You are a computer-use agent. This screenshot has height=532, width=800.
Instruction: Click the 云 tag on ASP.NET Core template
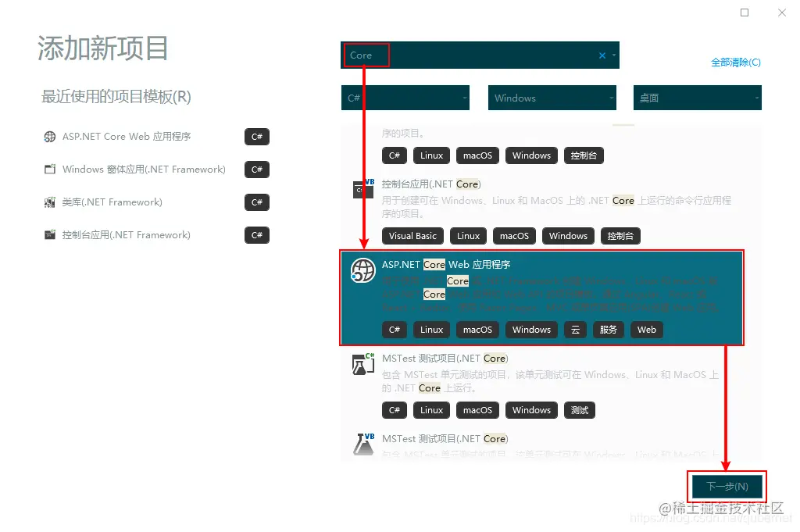pyautogui.click(x=576, y=330)
